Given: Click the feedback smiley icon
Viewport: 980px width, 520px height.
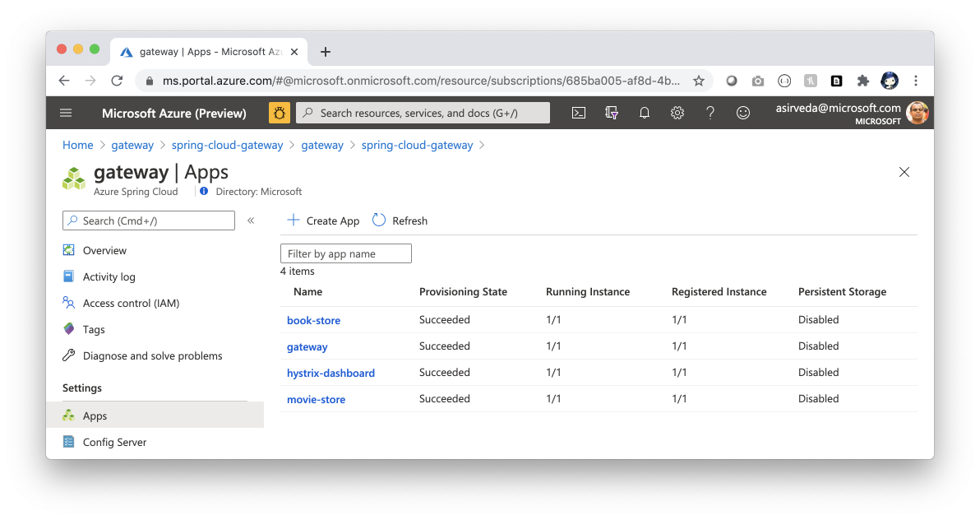Looking at the screenshot, I should (743, 114).
